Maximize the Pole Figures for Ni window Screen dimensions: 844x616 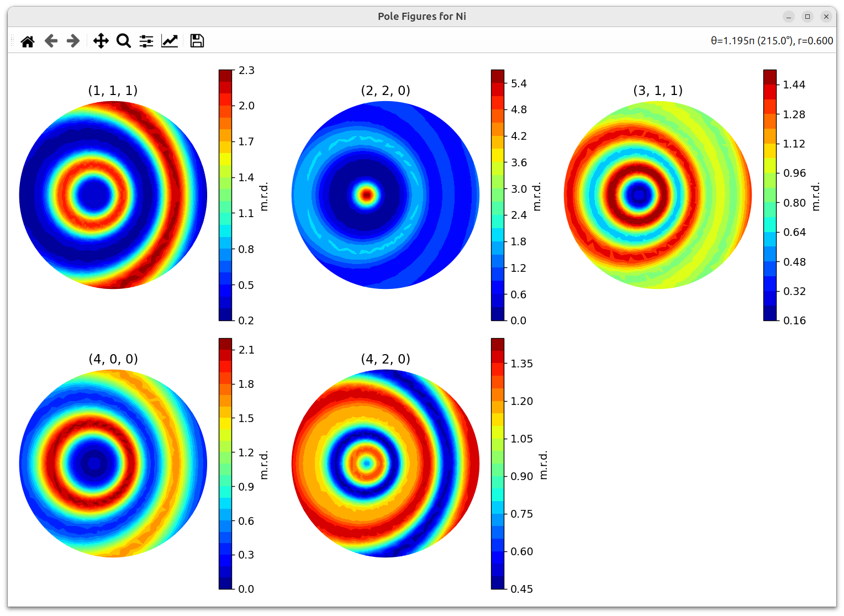pyautogui.click(x=808, y=17)
